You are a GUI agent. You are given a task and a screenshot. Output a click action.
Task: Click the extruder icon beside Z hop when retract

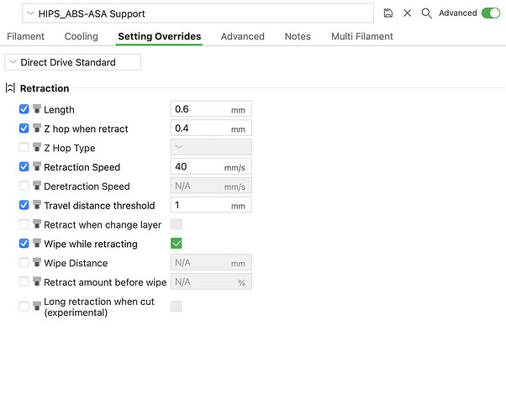click(37, 129)
